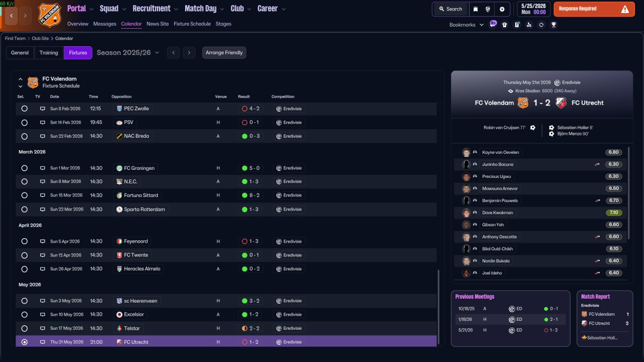The width and height of the screenshot is (644, 362).
Task: Click the Search button
Action: pyautogui.click(x=450, y=9)
